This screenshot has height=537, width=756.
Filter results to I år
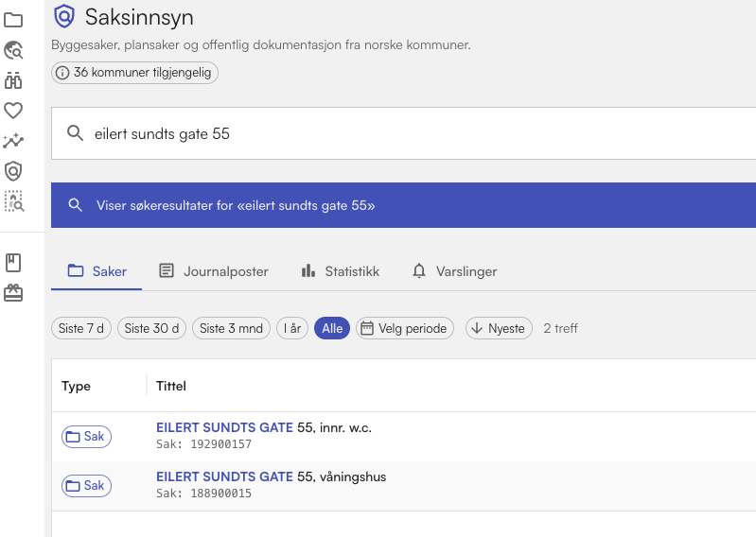(x=292, y=328)
